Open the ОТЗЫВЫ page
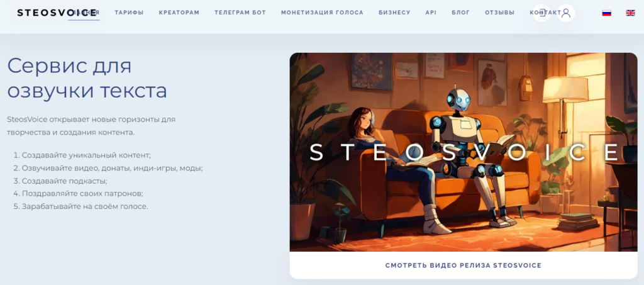Screen dimensions: 644x285 point(500,13)
